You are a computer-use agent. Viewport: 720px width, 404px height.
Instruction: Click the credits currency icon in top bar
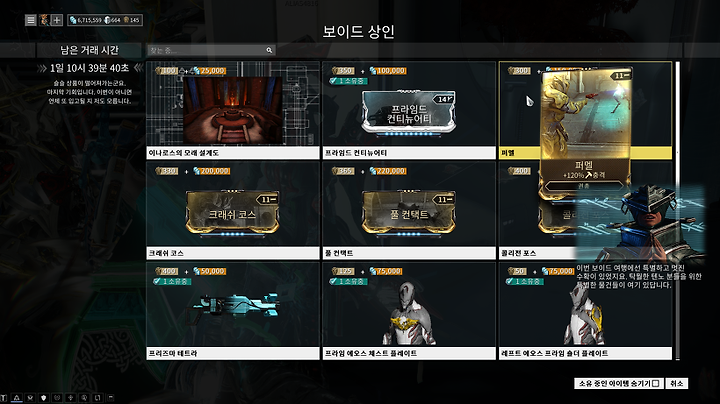73,20
